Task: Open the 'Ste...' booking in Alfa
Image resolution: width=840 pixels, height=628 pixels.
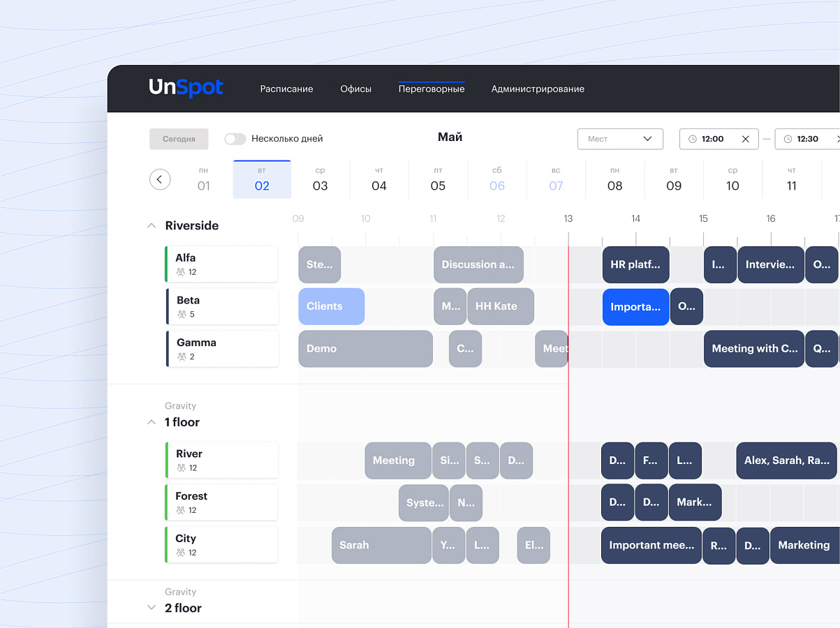Action: (x=320, y=264)
